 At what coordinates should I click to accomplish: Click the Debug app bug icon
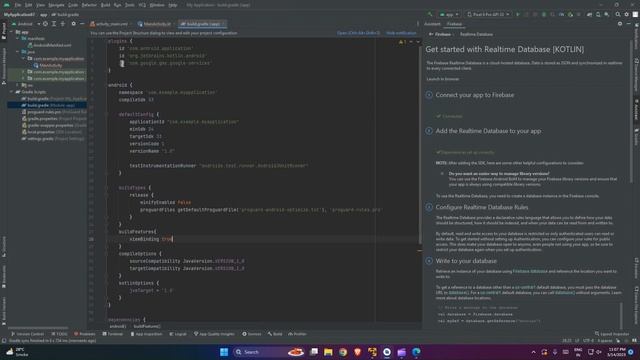(544, 14)
